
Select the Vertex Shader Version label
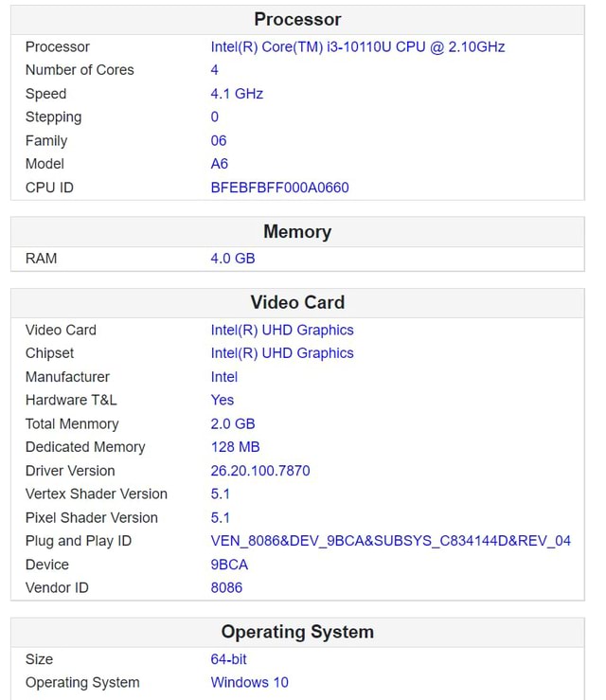point(97,494)
